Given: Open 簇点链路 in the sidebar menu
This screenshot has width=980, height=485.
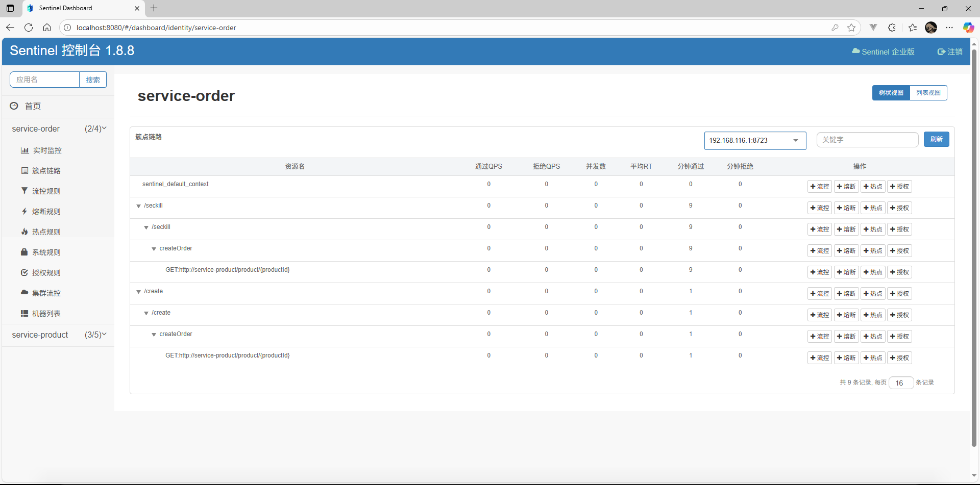Looking at the screenshot, I should click(46, 170).
